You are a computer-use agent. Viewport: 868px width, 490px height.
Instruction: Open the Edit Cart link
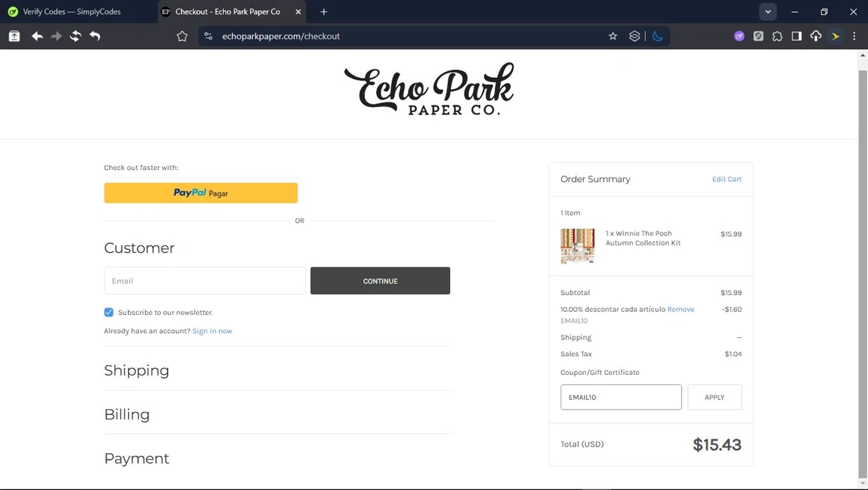727,179
